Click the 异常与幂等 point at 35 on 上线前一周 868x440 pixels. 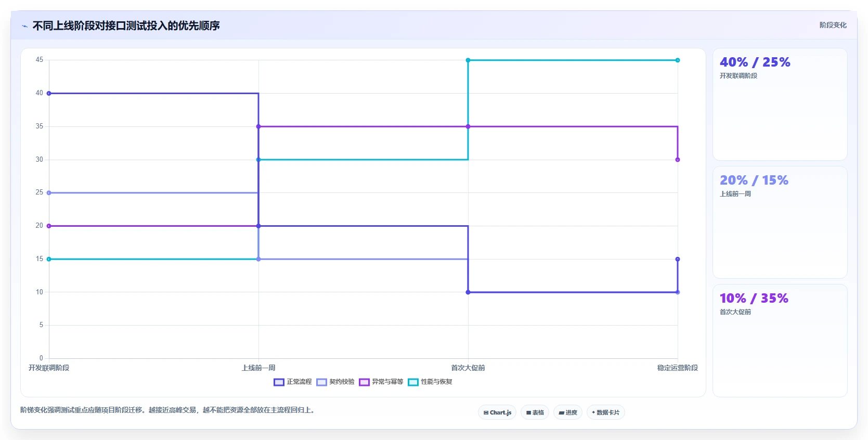click(x=258, y=126)
